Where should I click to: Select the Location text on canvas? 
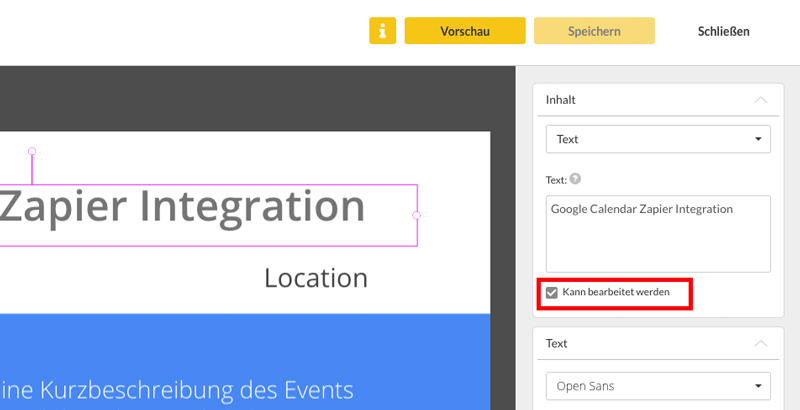pos(316,278)
